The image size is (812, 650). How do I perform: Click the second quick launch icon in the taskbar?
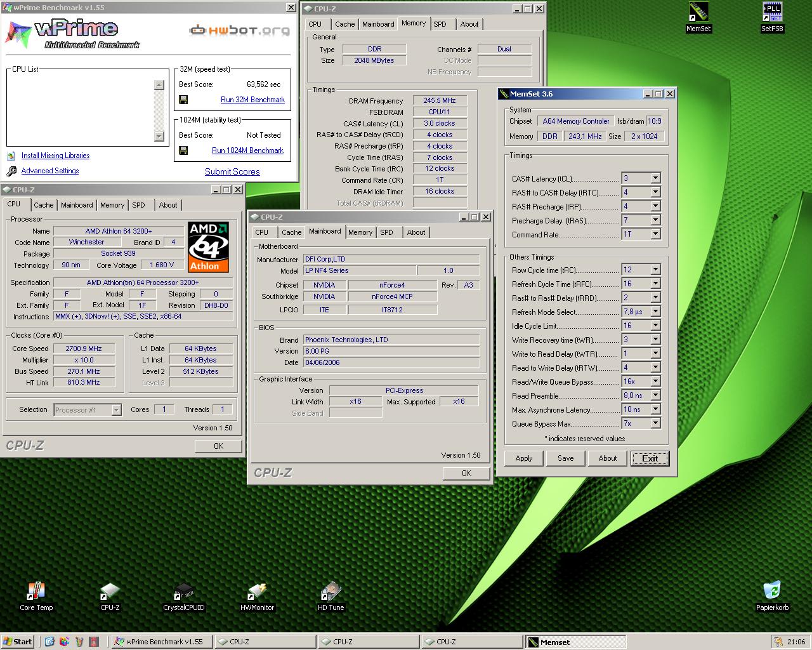(x=64, y=642)
